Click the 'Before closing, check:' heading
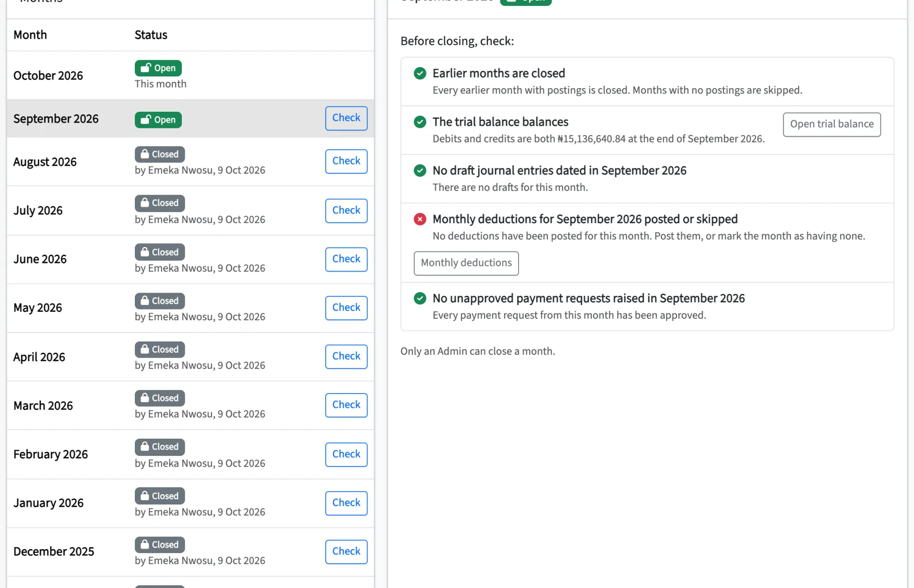 pyautogui.click(x=457, y=41)
